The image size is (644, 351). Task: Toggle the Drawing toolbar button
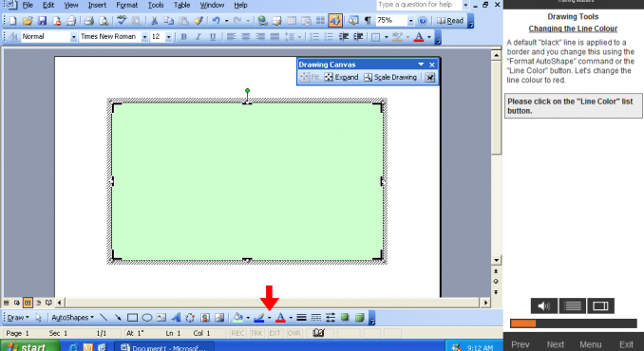point(335,21)
